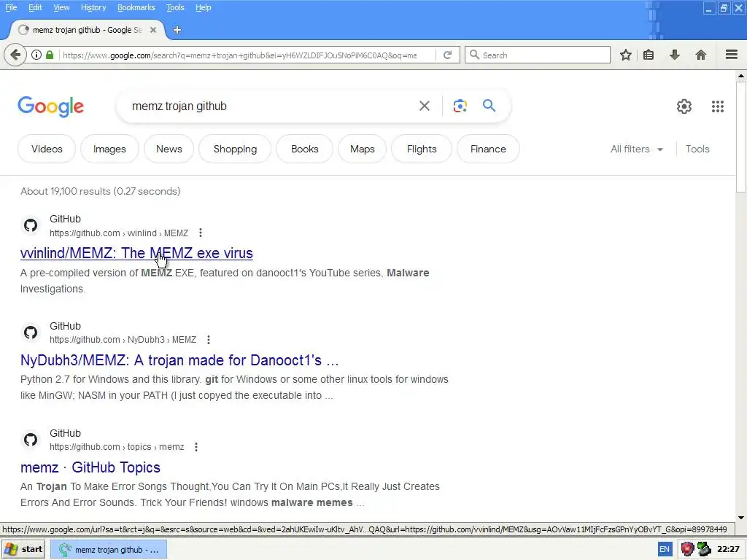Open the Help menu
747x560 pixels.
(x=203, y=7)
